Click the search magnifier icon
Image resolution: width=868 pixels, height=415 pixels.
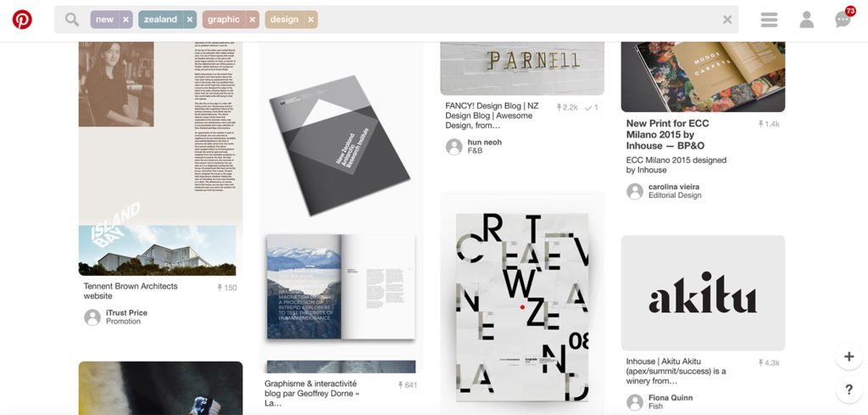(72, 20)
